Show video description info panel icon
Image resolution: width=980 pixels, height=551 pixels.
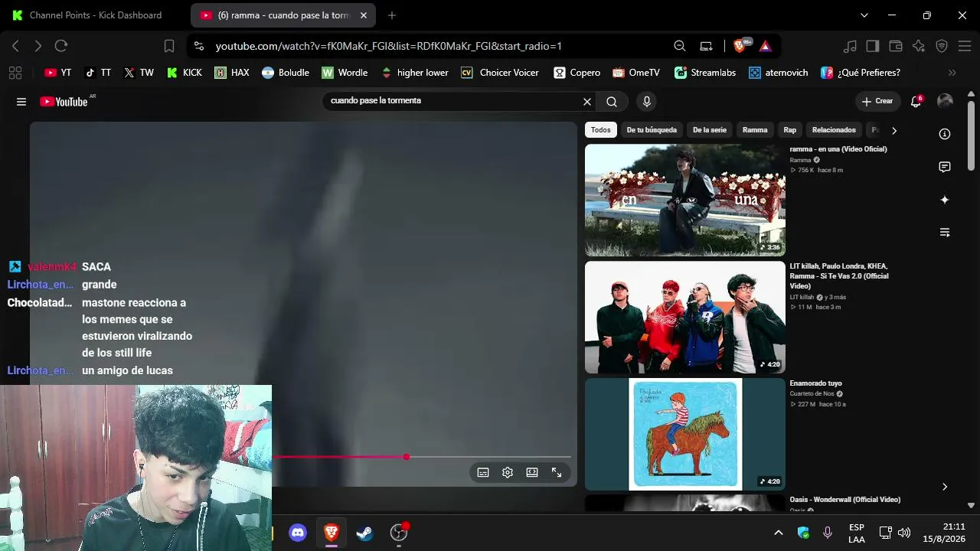[945, 134]
